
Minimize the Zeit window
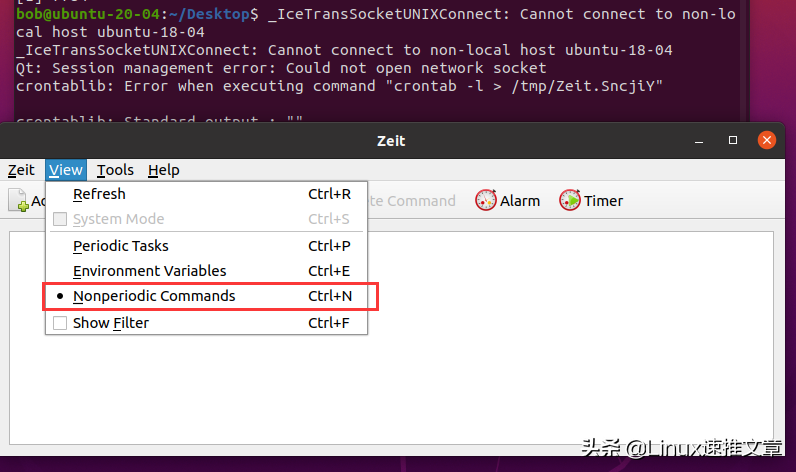coord(699,141)
